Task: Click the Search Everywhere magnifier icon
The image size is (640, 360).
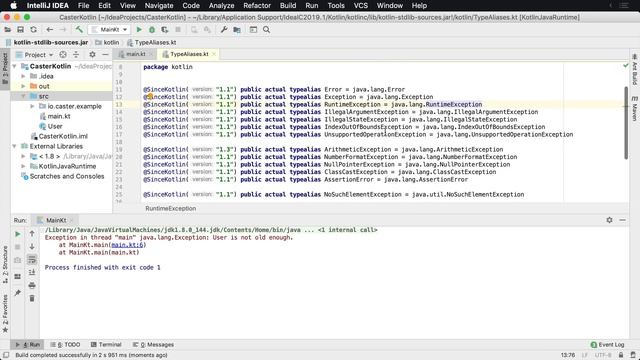Action: tap(267, 30)
